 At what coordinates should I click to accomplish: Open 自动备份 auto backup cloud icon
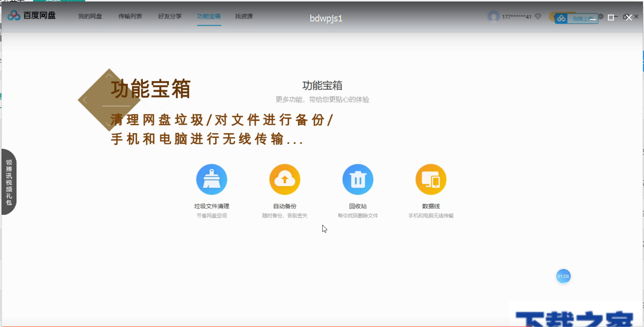(x=285, y=179)
